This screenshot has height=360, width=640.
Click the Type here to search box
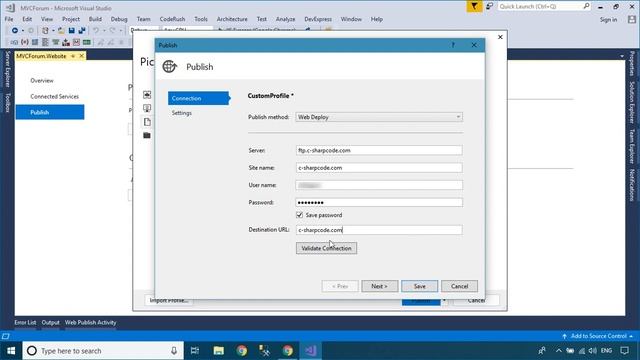pyautogui.click(x=103, y=351)
